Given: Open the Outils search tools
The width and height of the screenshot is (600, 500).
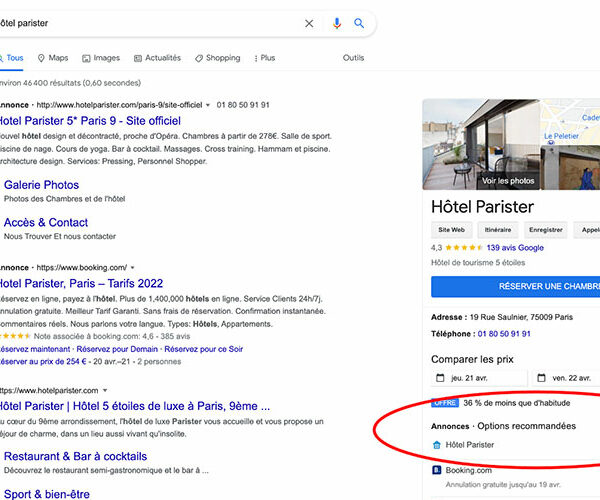Looking at the screenshot, I should point(353,58).
